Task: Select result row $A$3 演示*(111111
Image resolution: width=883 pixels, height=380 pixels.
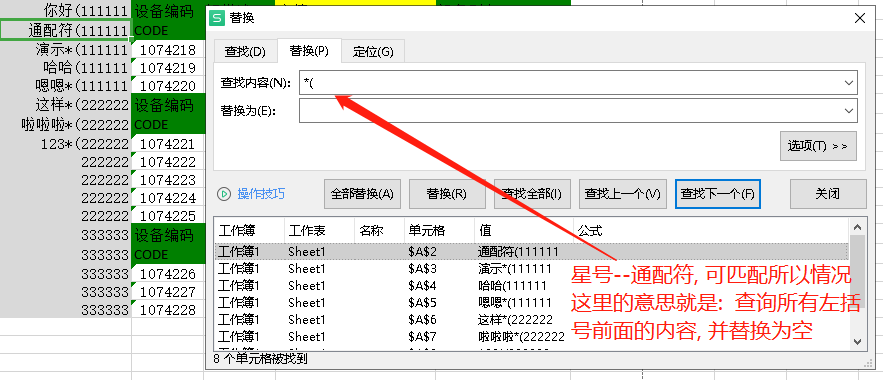Action: coord(531,269)
